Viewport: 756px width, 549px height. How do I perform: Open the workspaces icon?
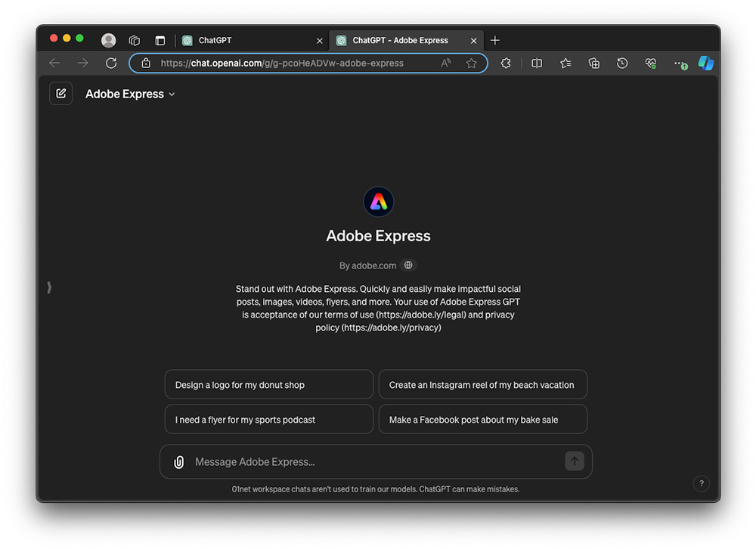[135, 41]
